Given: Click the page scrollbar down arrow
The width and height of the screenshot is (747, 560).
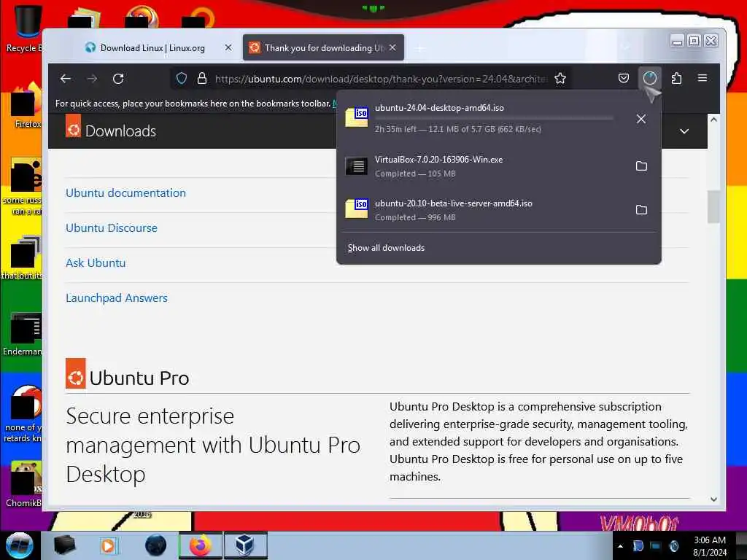Looking at the screenshot, I should pyautogui.click(x=713, y=499).
